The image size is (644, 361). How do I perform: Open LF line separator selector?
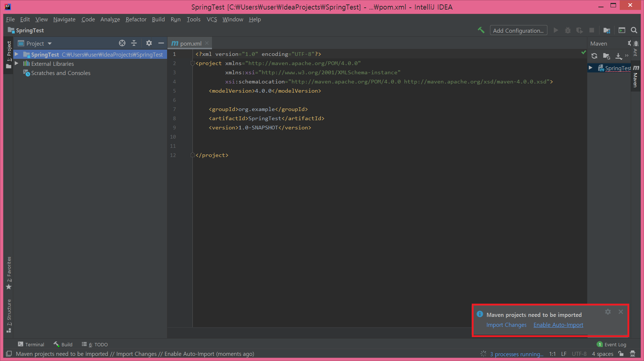pos(564,354)
